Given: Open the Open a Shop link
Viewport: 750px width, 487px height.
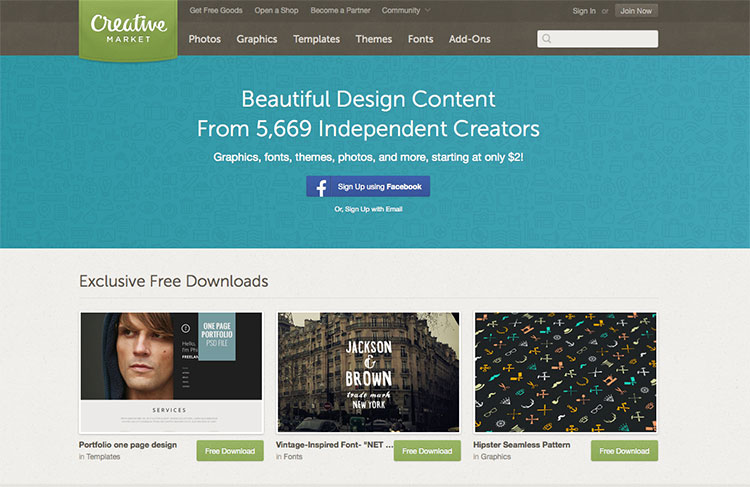Looking at the screenshot, I should (x=276, y=11).
